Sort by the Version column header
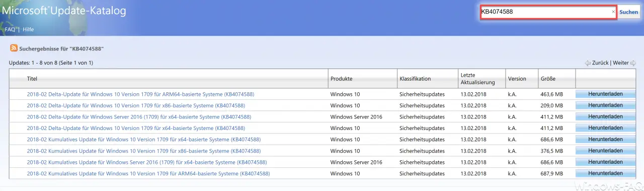The height and width of the screenshot is (191, 644). coord(517,79)
